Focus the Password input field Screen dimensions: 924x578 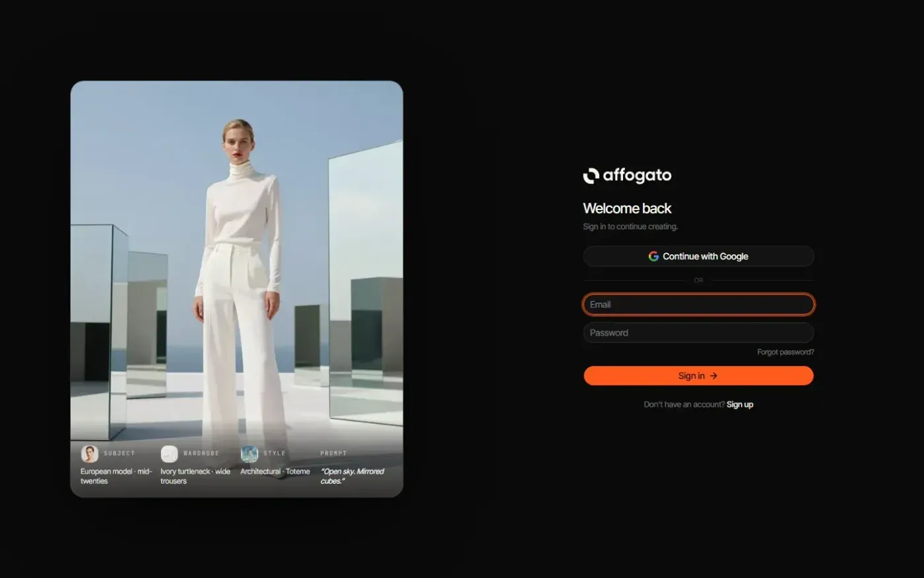coord(698,333)
